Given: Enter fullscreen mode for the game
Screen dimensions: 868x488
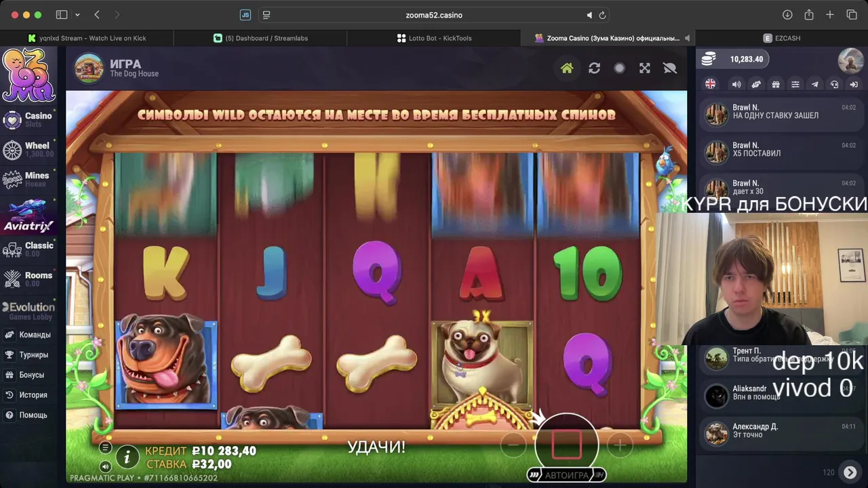Looking at the screenshot, I should point(645,68).
